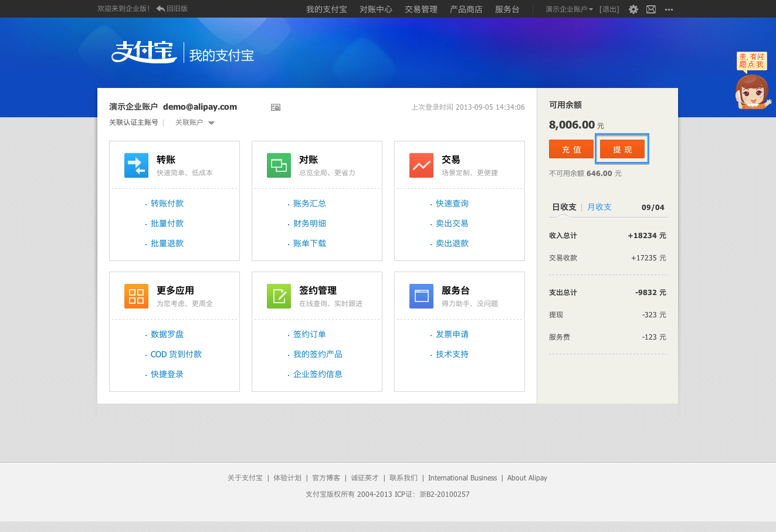Viewport: 776px width, 532px height.
Task: Click the 09/04 date label
Action: (x=653, y=208)
